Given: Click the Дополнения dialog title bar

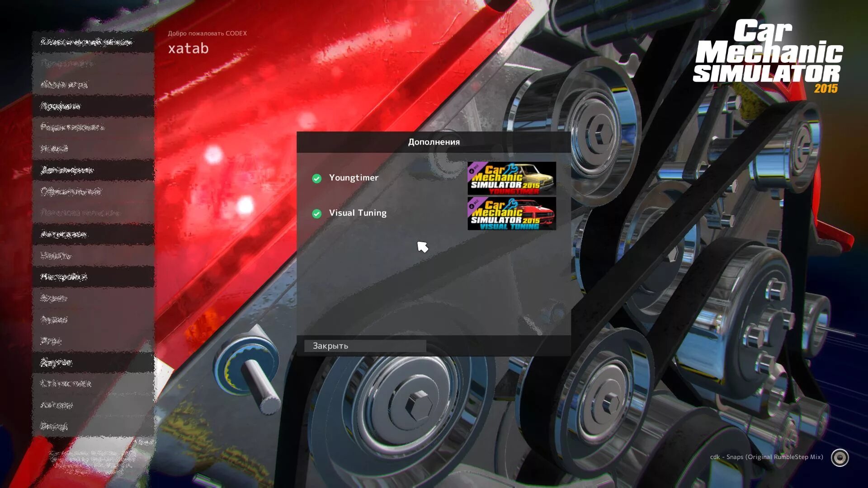Looking at the screenshot, I should click(434, 142).
